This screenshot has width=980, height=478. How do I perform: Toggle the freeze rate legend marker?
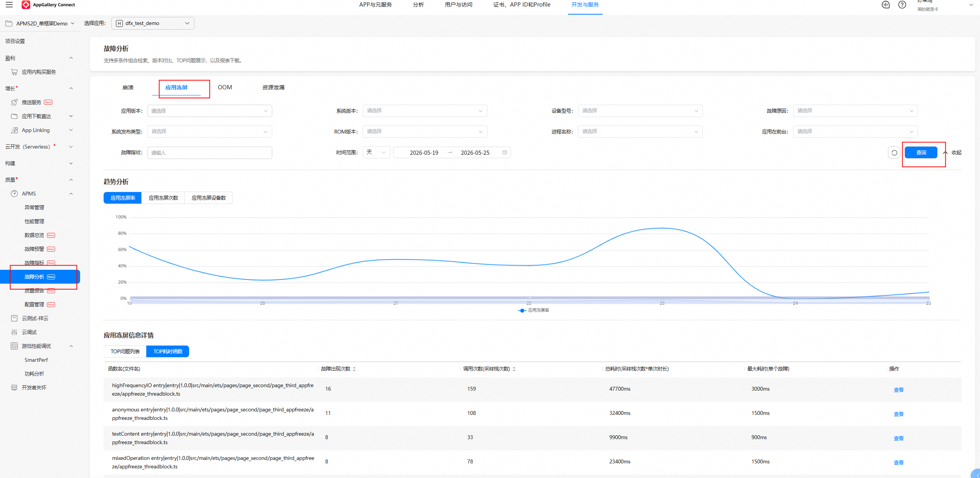point(522,310)
